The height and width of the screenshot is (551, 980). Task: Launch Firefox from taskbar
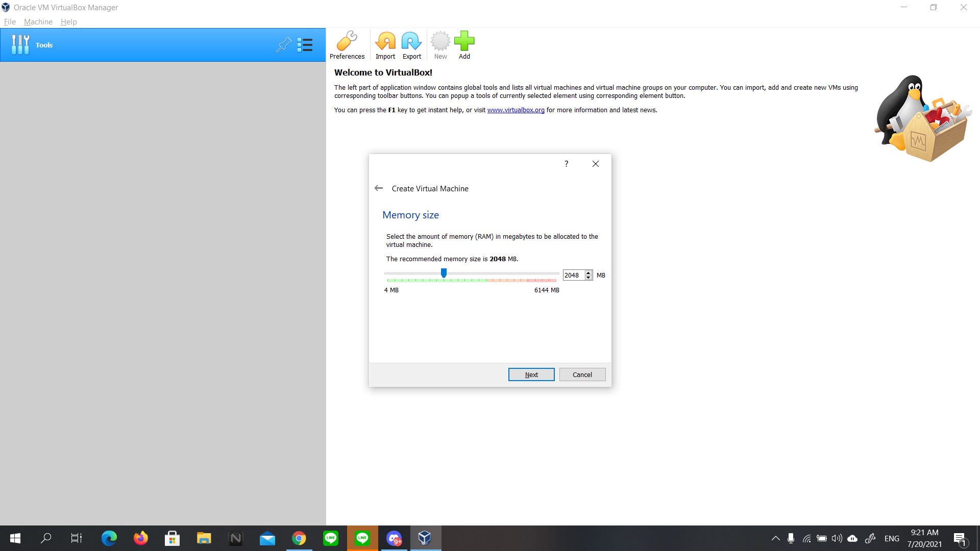click(140, 538)
